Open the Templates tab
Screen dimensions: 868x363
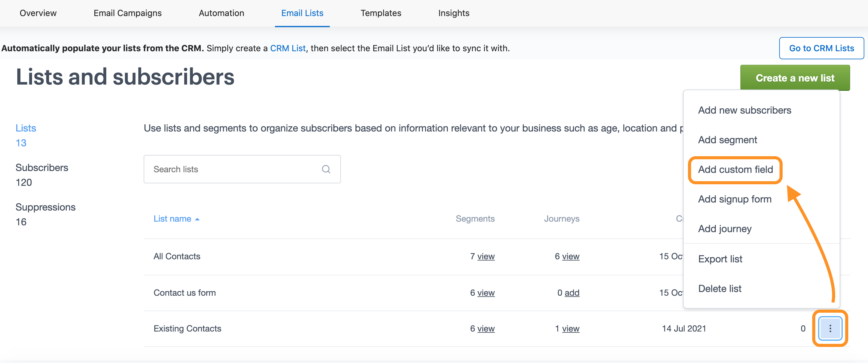[x=381, y=13]
